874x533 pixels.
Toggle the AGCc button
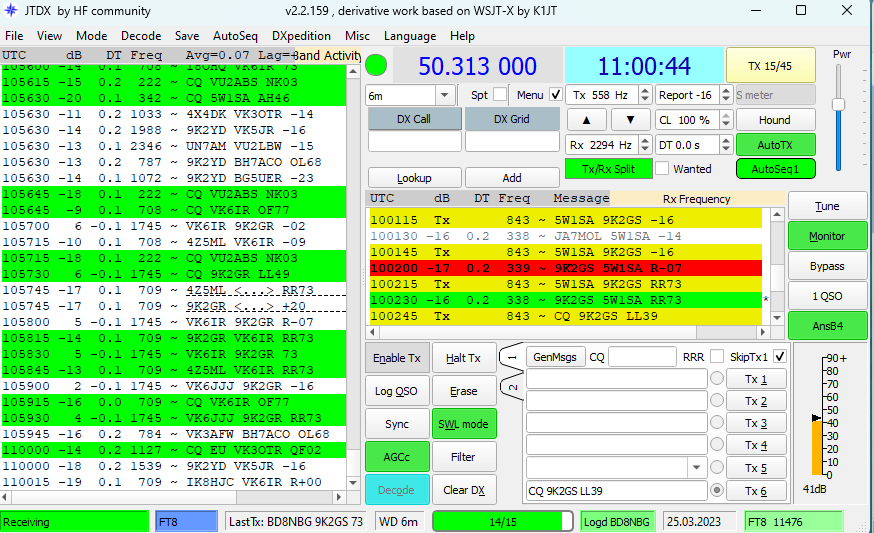(397, 457)
